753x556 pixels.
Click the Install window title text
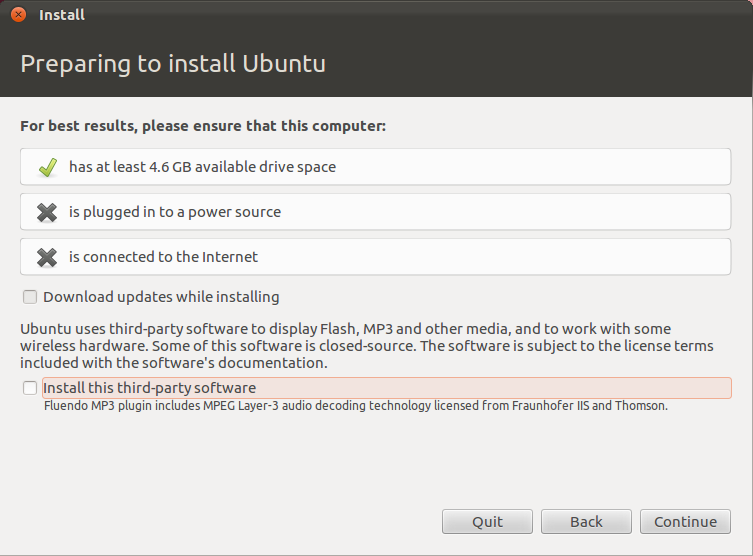coord(61,15)
